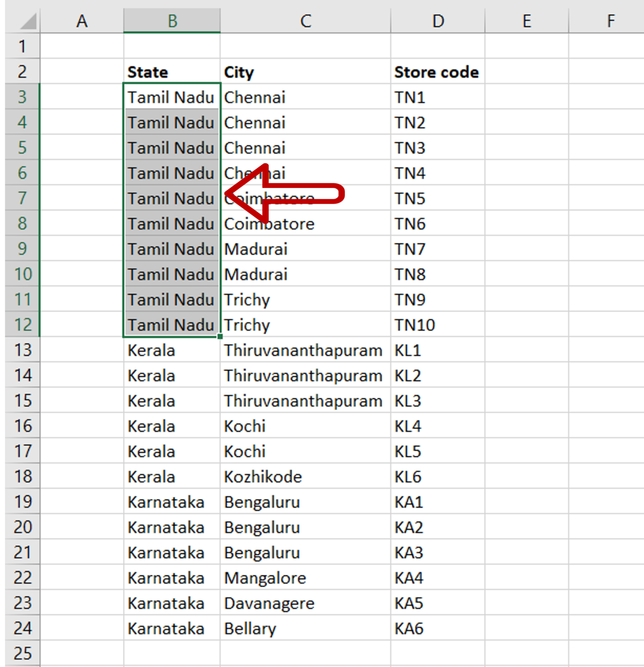Image resolution: width=644 pixels, height=667 pixels.
Task: Click Kochi cell in row 17
Action: 305,451
